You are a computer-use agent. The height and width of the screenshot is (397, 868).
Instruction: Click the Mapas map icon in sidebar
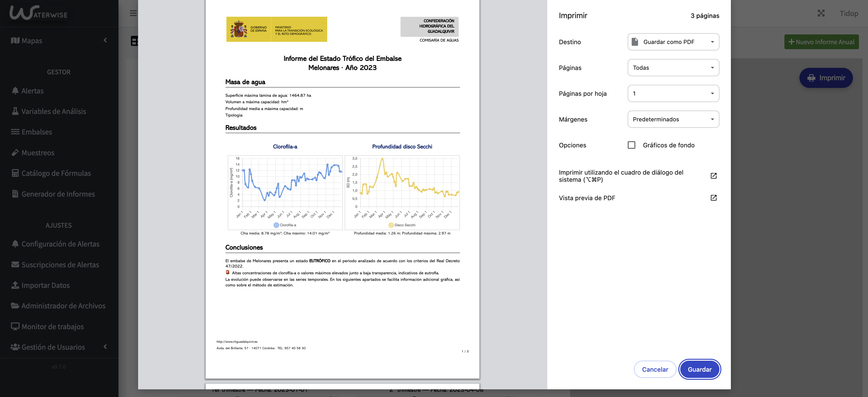(x=15, y=40)
